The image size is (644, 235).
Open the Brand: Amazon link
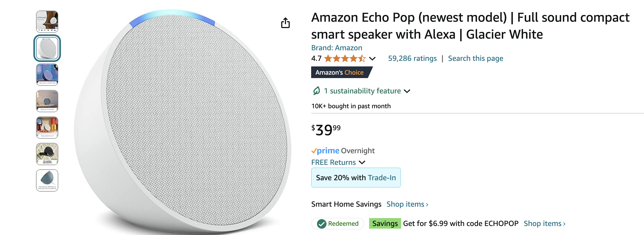(337, 48)
